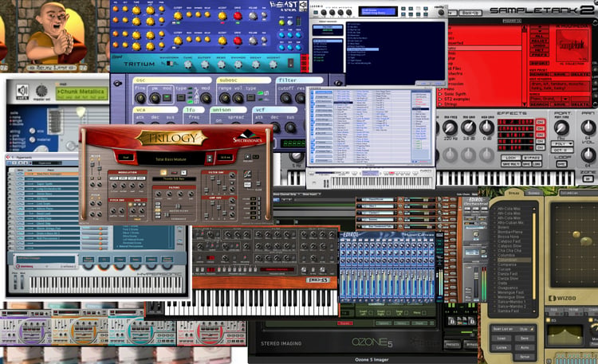
Task: Click the Wizoo logo
Action: 562,298
